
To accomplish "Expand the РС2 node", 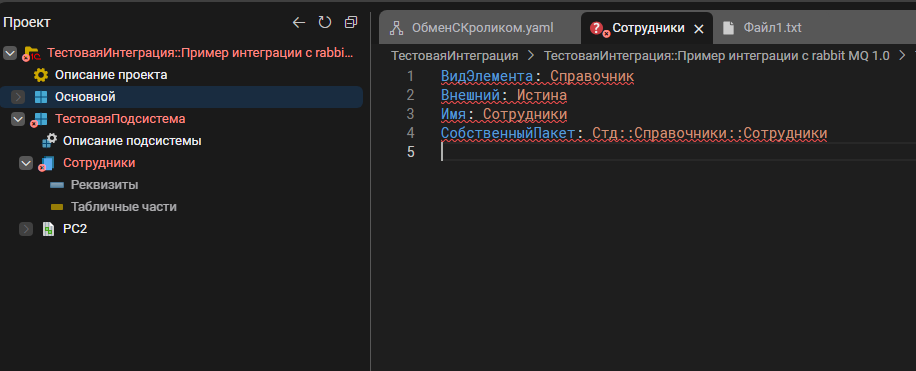I will (x=26, y=229).
